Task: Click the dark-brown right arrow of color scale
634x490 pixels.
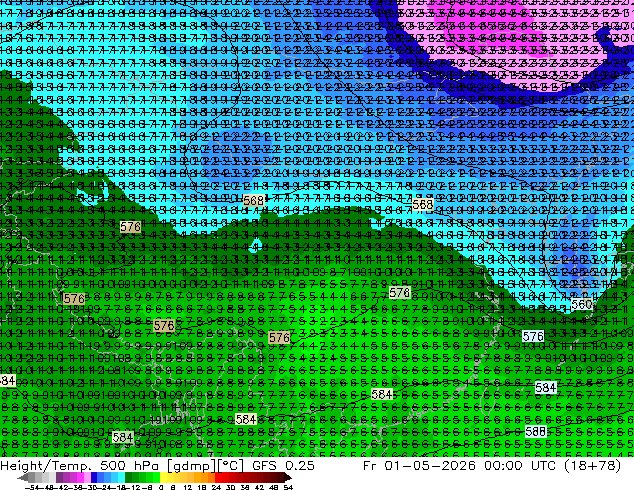Action: click(288, 477)
